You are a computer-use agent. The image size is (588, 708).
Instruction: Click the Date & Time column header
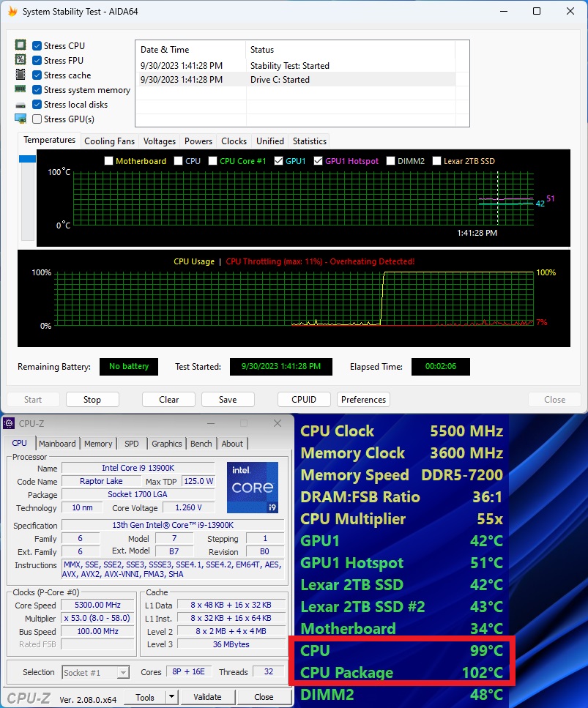(190, 50)
